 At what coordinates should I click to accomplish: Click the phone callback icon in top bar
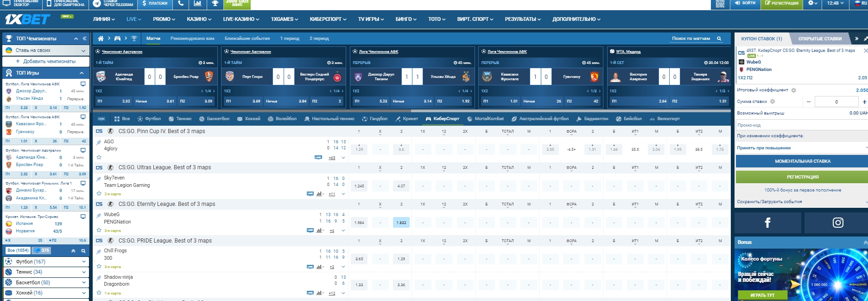click(x=181, y=4)
